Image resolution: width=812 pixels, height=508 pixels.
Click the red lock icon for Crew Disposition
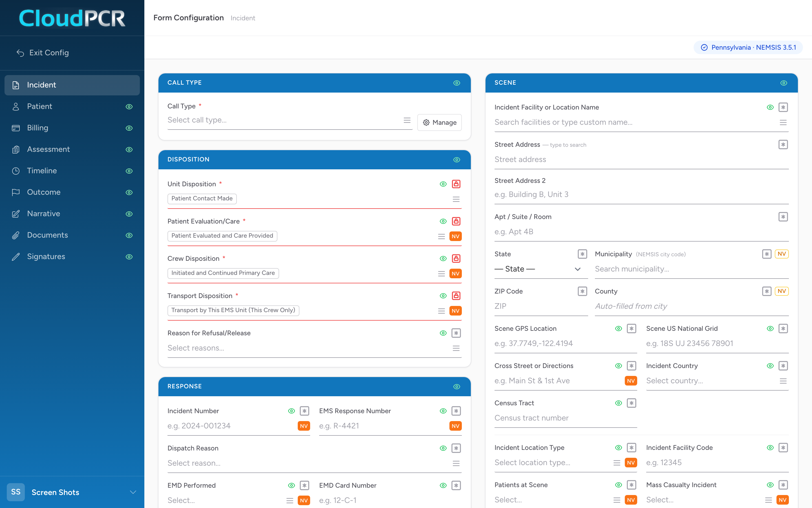pyautogui.click(x=456, y=258)
